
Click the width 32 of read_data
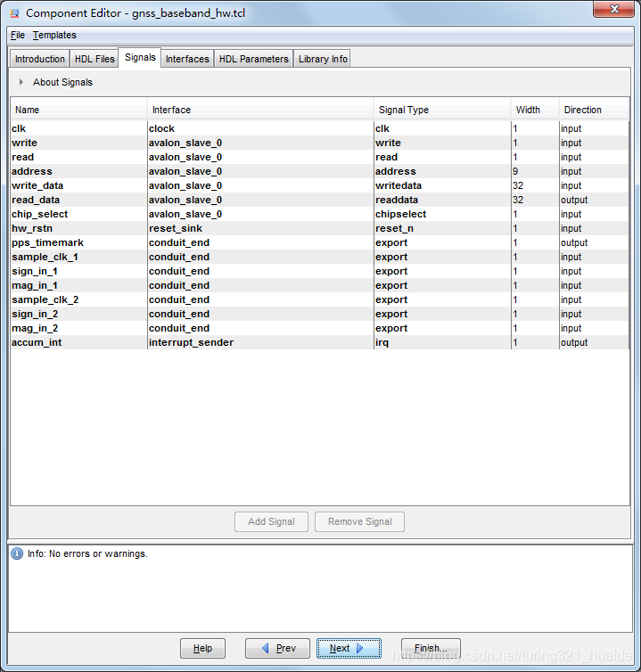coord(535,200)
